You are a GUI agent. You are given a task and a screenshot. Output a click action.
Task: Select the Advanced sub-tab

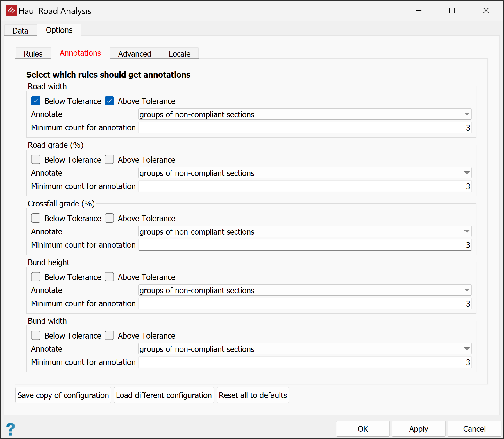point(135,54)
